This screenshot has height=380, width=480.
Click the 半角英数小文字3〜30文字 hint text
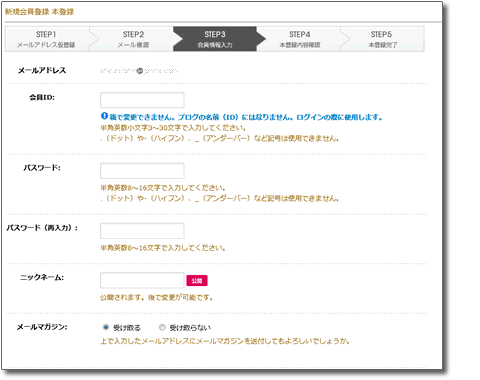pos(173,128)
